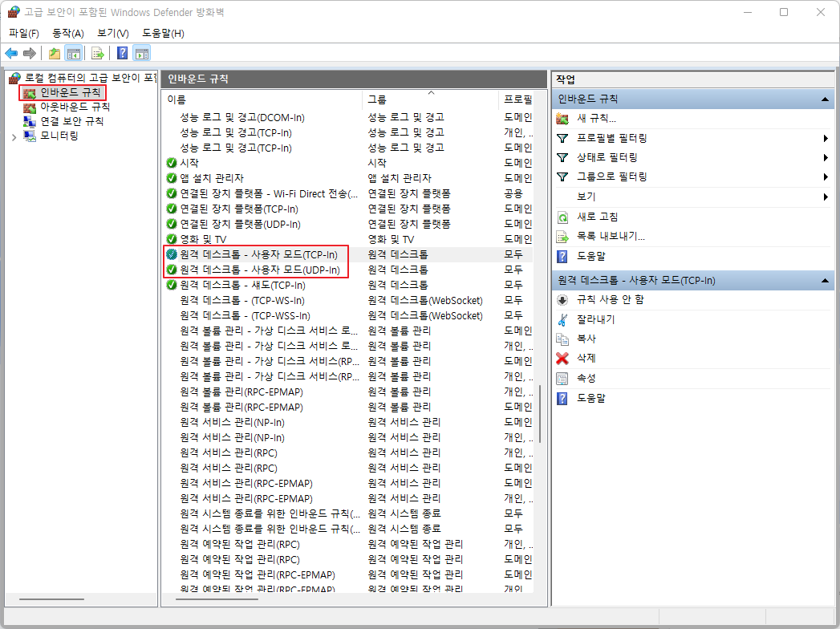Open the 보기 submenu arrow in actions pane
This screenshot has height=629, width=840.
(x=826, y=197)
